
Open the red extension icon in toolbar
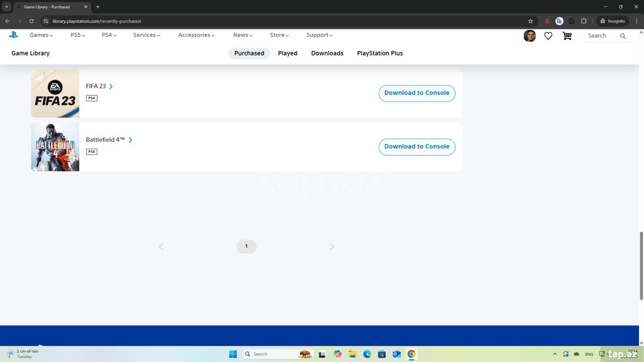(x=547, y=21)
